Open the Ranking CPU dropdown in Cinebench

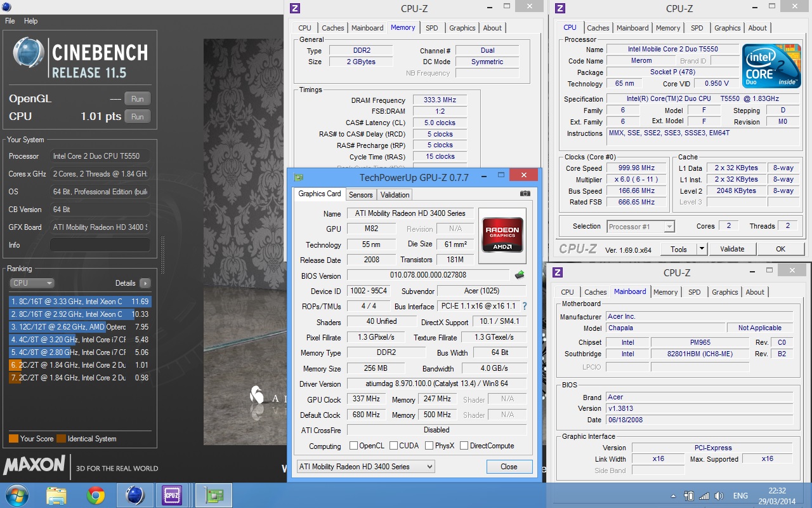click(32, 283)
